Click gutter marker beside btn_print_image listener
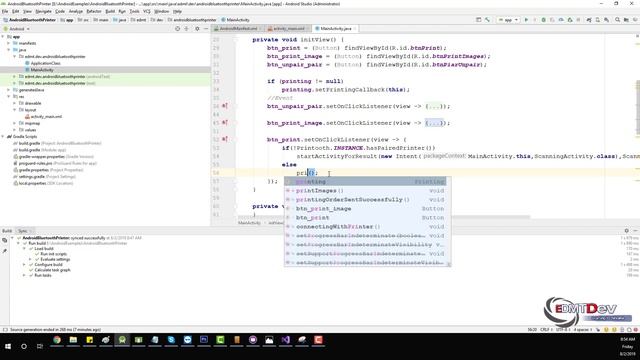 click(x=224, y=123)
